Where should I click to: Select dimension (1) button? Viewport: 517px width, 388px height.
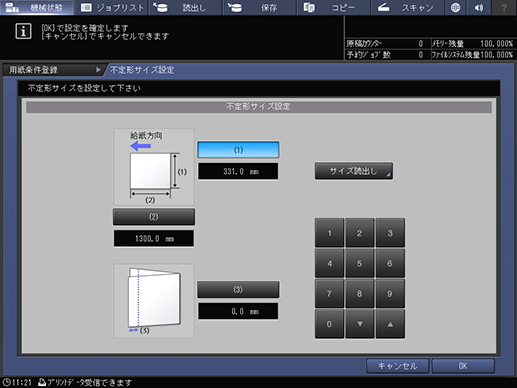[x=238, y=150]
